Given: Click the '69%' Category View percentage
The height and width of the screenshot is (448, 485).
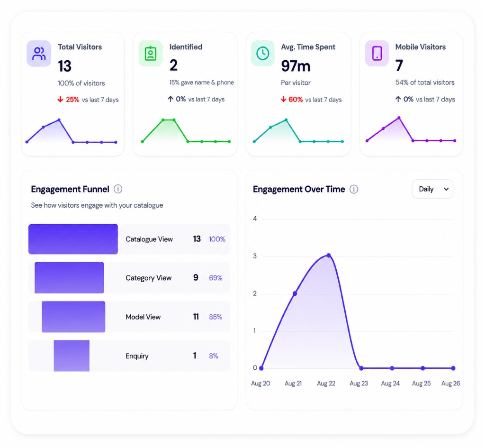Looking at the screenshot, I should pos(216,278).
